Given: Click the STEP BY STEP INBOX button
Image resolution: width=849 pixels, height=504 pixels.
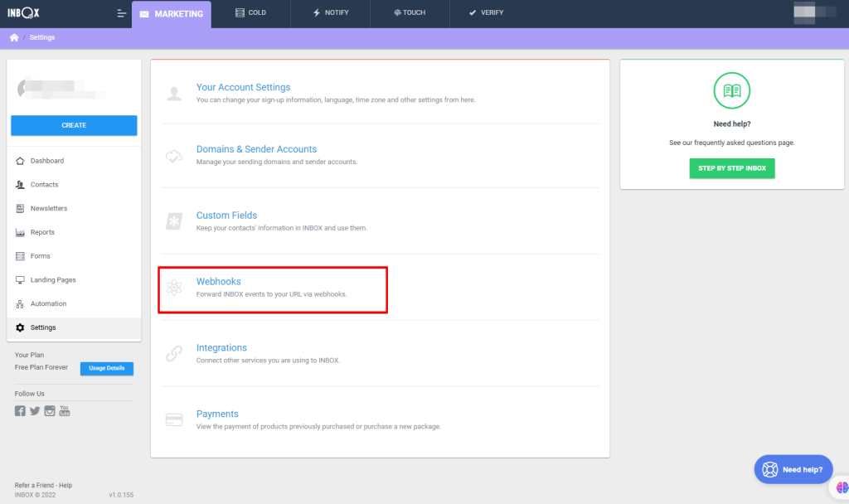Looking at the screenshot, I should pyautogui.click(x=731, y=168).
